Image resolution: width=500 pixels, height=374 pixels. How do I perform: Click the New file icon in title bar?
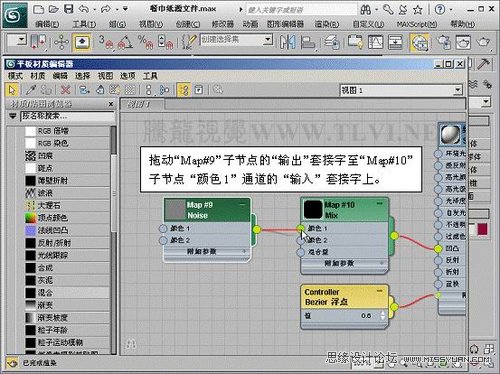tap(39, 9)
